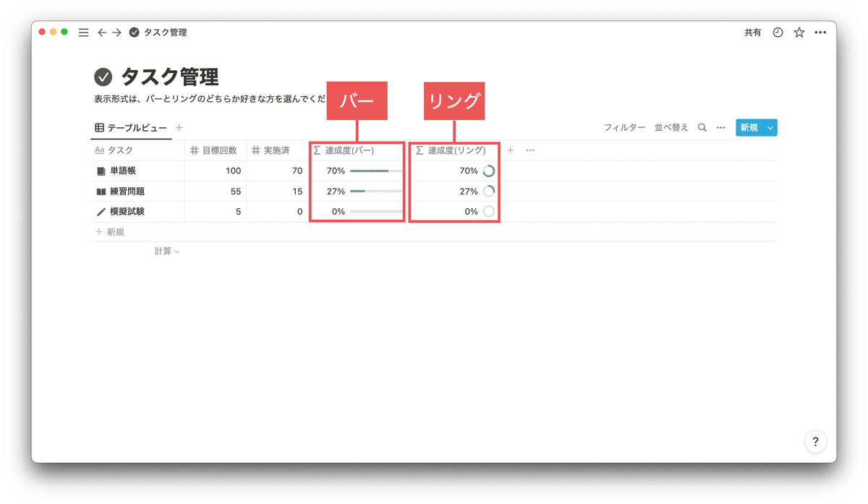The width and height of the screenshot is (868, 504).
Task: Add a new view with plus
Action: pyautogui.click(x=179, y=127)
